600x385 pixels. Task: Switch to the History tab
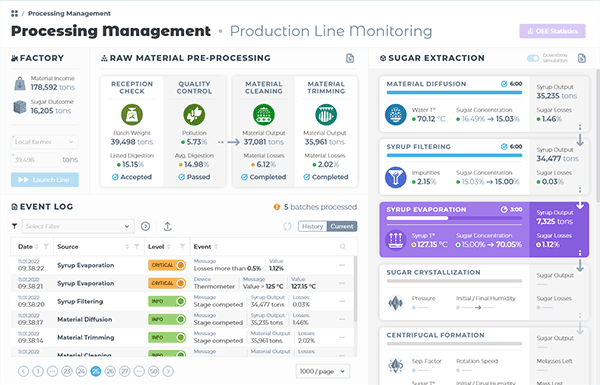313,226
